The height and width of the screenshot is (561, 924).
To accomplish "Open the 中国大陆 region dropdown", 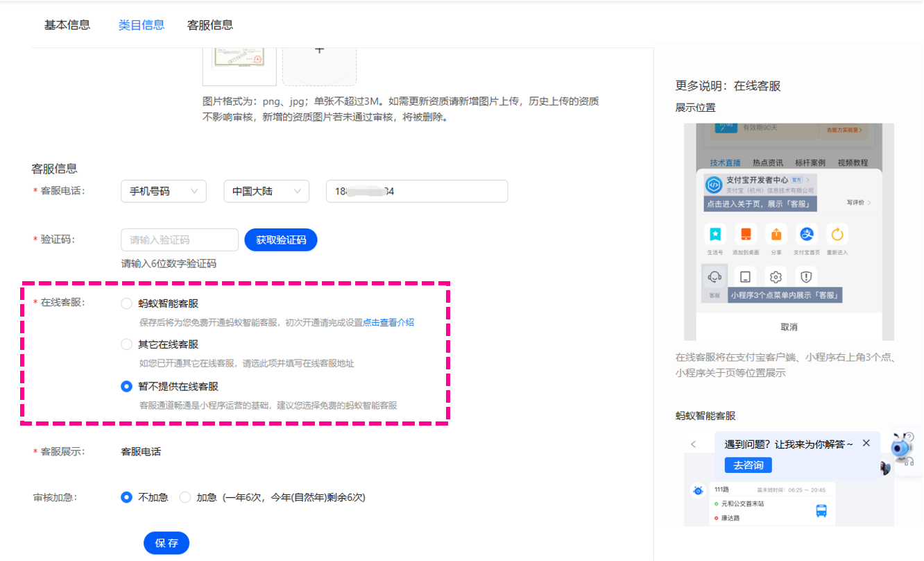I will 266,191.
